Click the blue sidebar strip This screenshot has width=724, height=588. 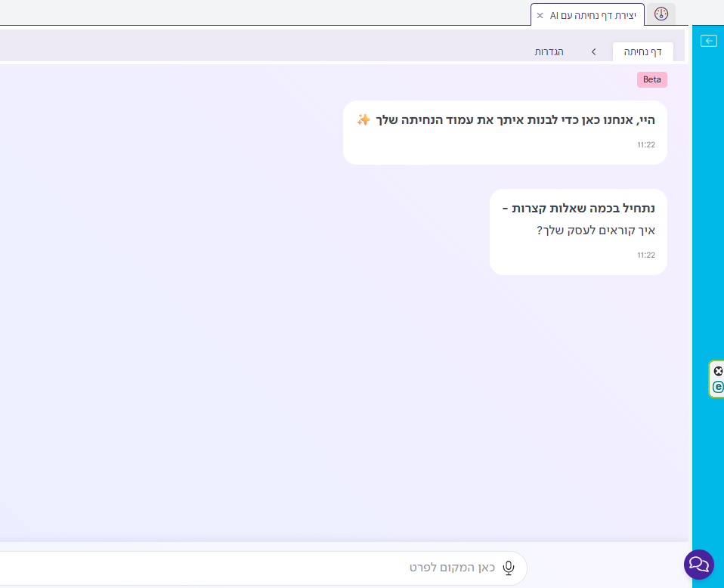point(707,227)
